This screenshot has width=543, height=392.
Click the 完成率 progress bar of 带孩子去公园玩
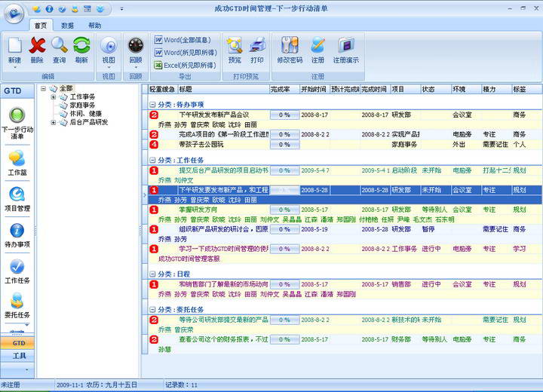[284, 144]
